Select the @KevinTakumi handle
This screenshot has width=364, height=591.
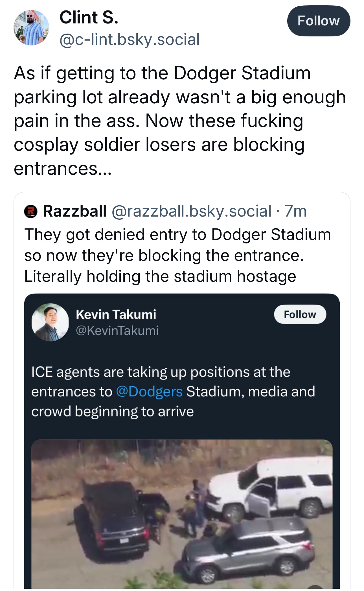pyautogui.click(x=117, y=330)
